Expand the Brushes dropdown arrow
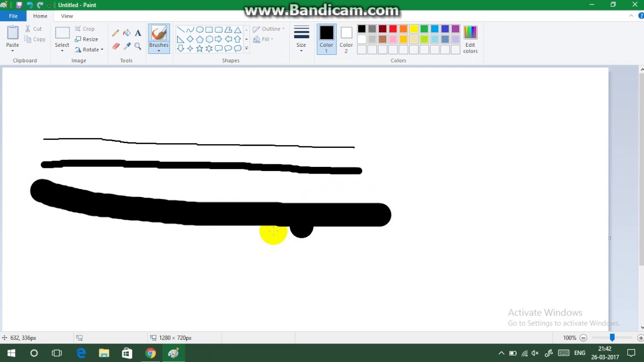 click(158, 51)
